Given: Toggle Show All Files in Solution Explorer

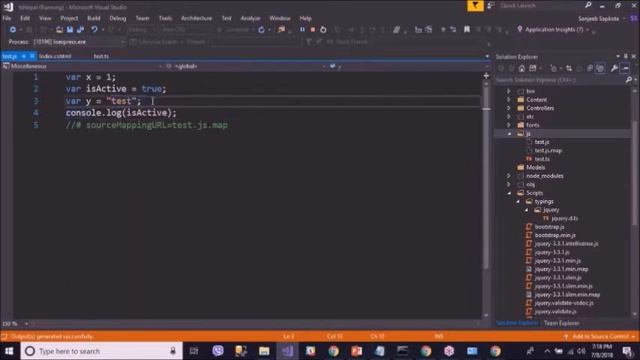Looking at the screenshot, I should pos(600,69).
